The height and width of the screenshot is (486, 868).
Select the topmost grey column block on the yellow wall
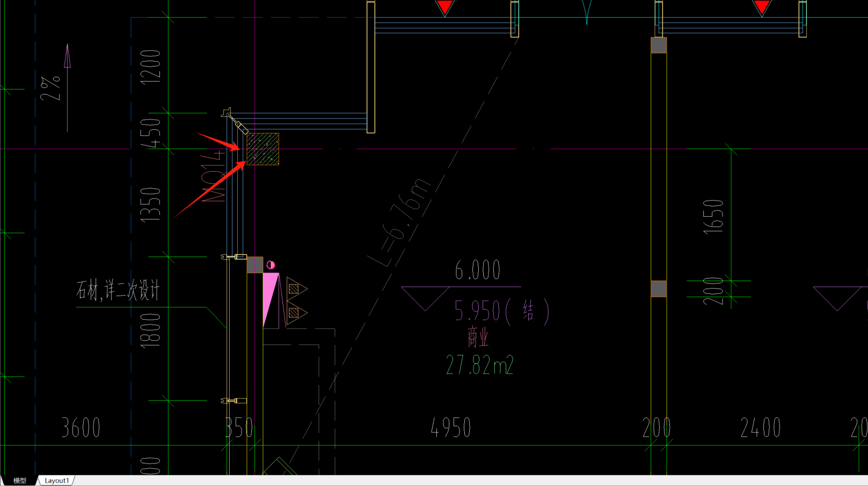659,45
